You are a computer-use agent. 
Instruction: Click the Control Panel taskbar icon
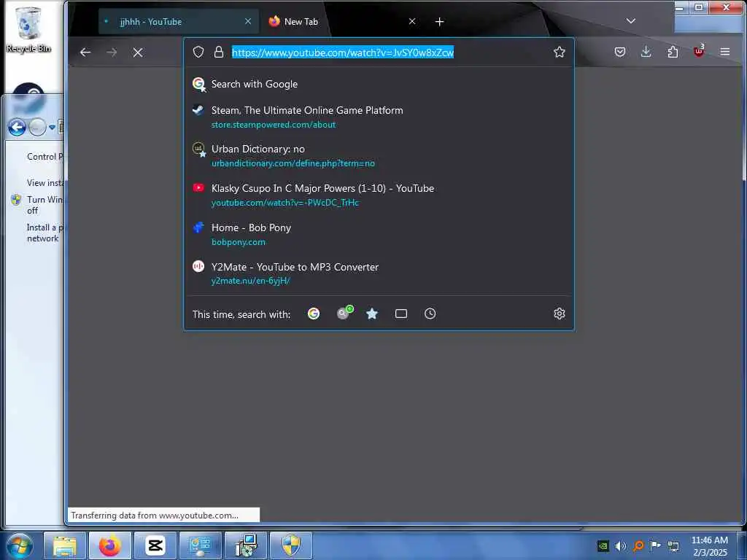click(201, 545)
